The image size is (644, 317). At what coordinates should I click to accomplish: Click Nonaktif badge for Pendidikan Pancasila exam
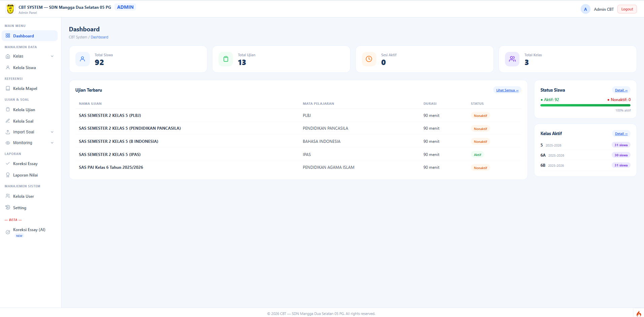[x=480, y=129]
